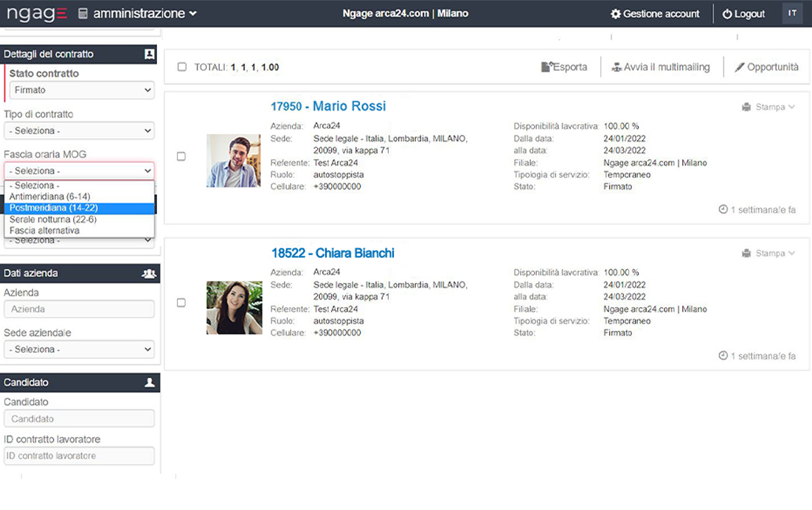
Task: Check the box for Chiara Bianchi
Action: 181,303
